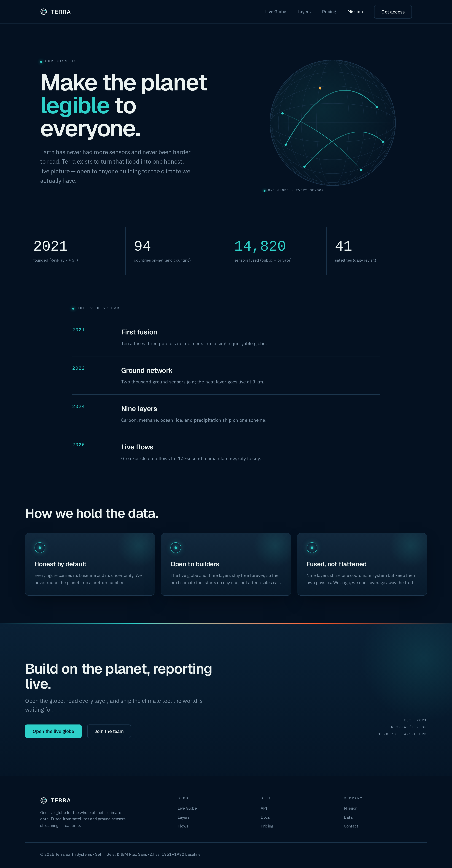Click the ring icon on Honest by default card
Image resolution: width=452 pixels, height=868 pixels.
click(40, 548)
